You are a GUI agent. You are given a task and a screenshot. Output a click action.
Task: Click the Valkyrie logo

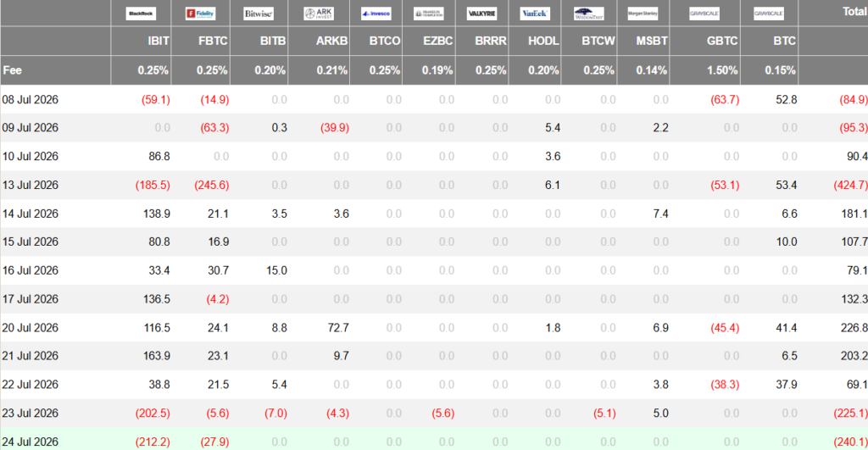[x=481, y=14]
